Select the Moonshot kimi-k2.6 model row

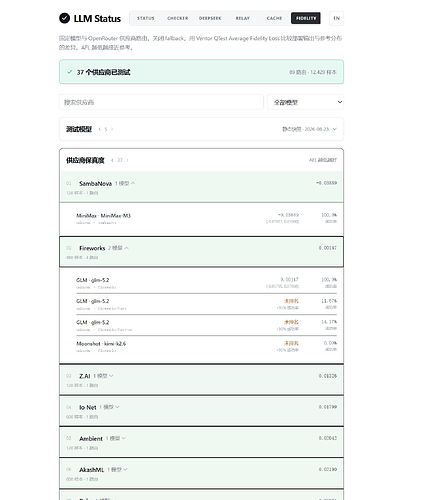pyautogui.click(x=206, y=346)
